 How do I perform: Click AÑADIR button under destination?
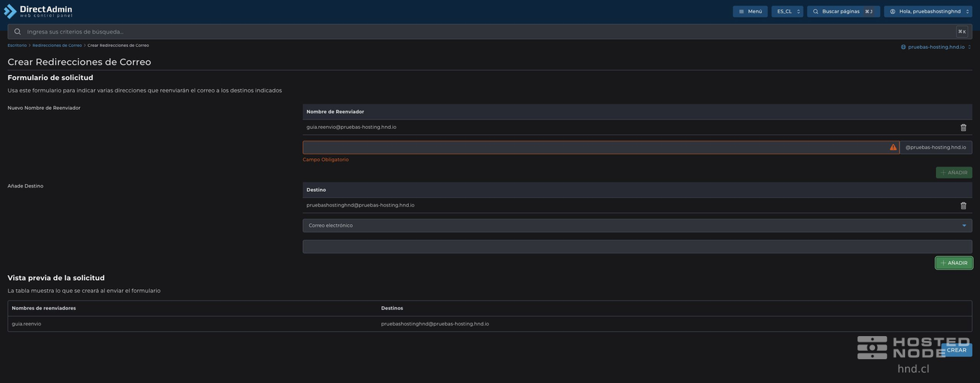[x=954, y=263]
